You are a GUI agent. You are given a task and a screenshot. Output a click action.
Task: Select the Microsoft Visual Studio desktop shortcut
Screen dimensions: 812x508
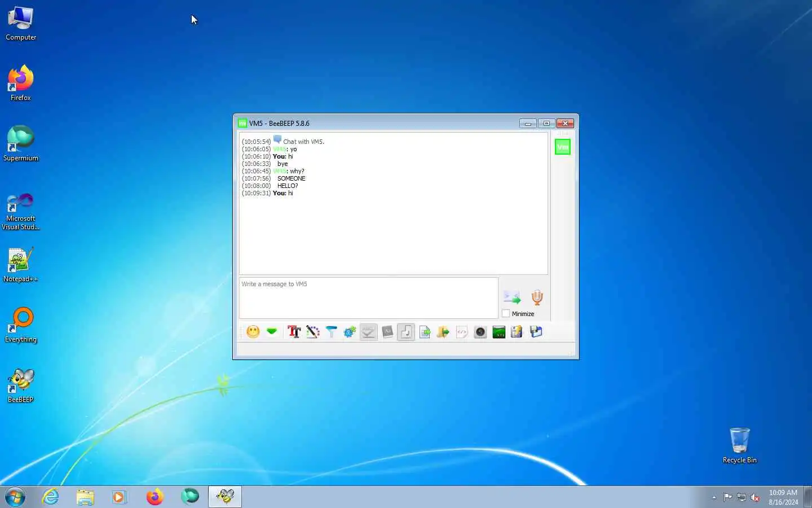click(x=21, y=211)
